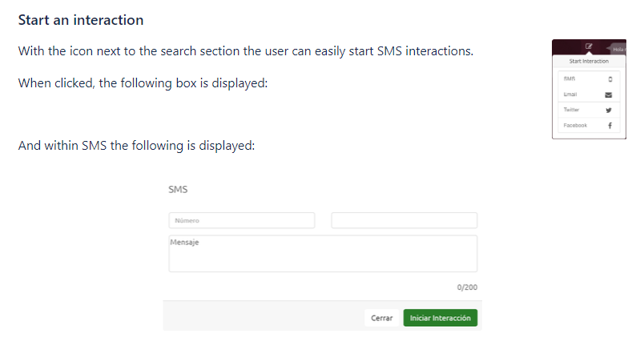This screenshot has width=644, height=346.
Task: Focus the Número input field
Action: pos(241,220)
